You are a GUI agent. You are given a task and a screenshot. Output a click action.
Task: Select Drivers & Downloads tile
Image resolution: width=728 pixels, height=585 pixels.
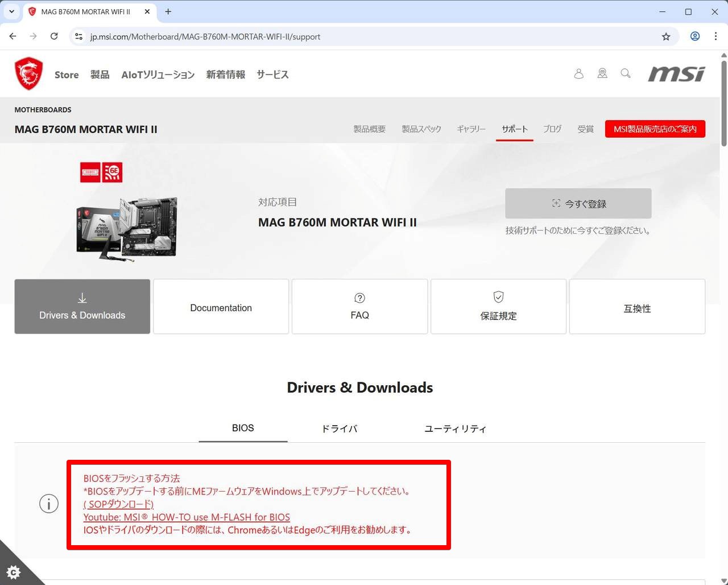click(82, 306)
